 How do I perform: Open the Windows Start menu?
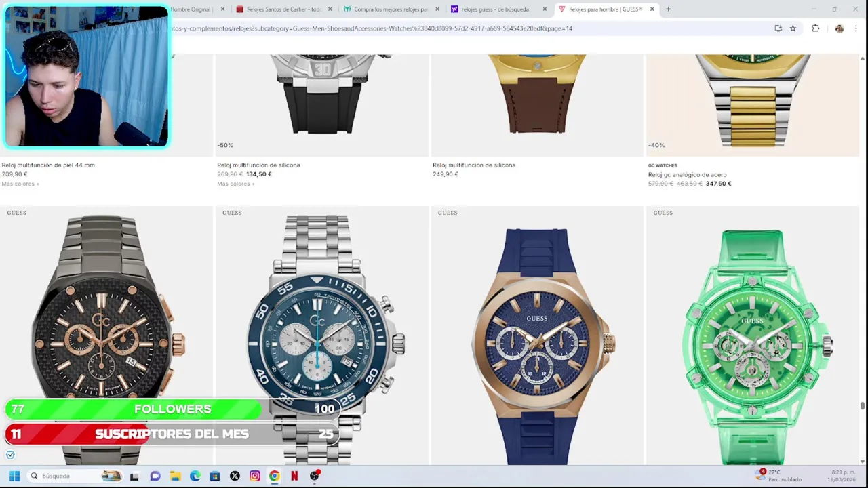tap(14, 476)
